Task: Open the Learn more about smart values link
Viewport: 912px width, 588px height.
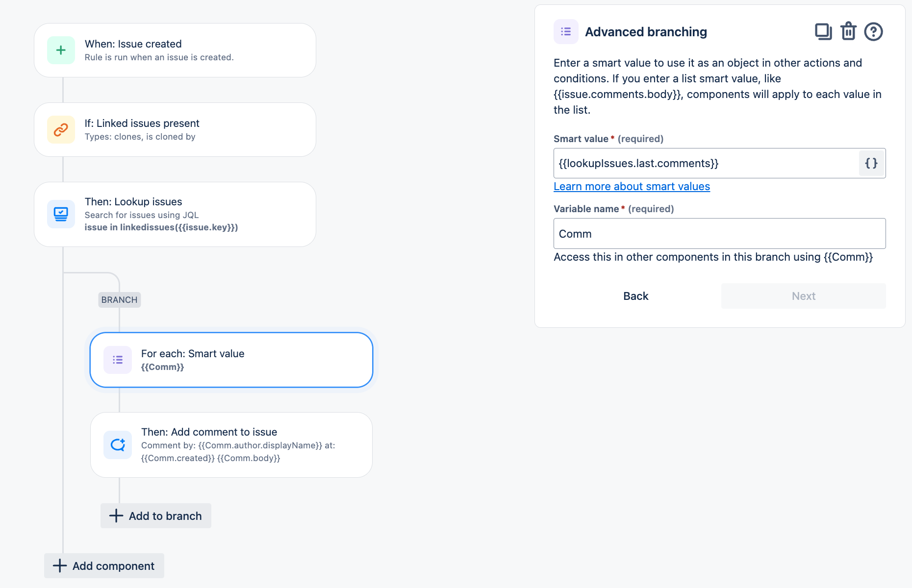Action: tap(632, 186)
